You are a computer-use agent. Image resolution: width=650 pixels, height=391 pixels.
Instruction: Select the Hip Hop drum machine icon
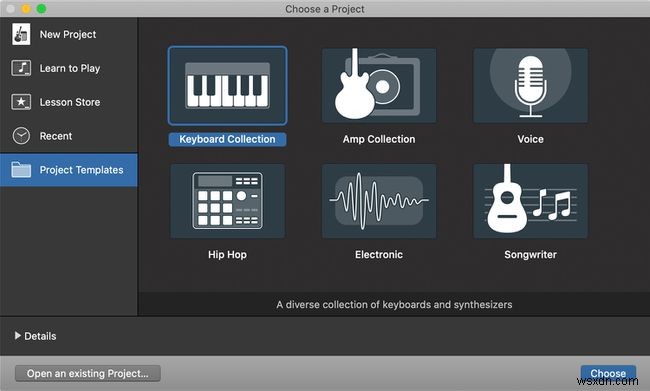pyautogui.click(x=227, y=201)
